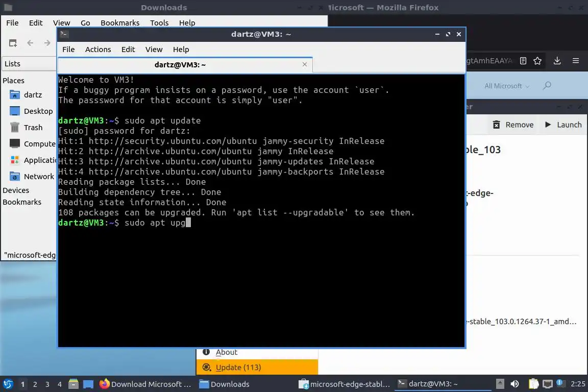Click update notifier tray icon
588x392 pixels.
(x=559, y=383)
